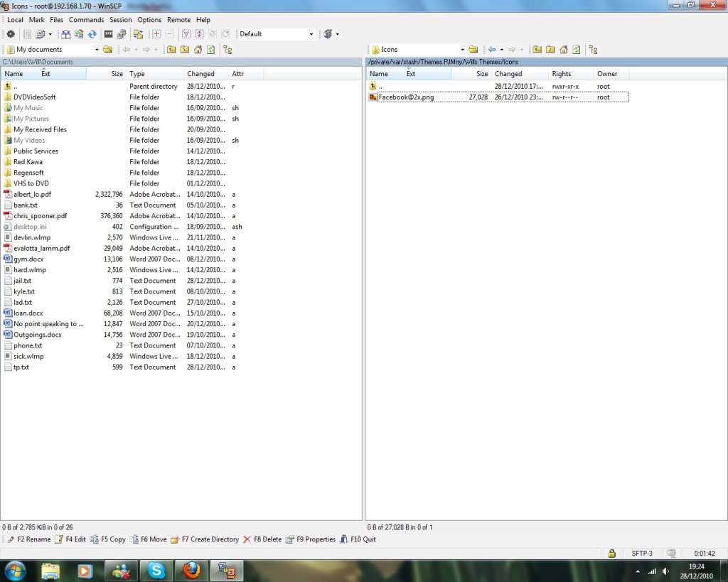
Task: Select the DVDVideoSoft folder
Action: [x=34, y=97]
